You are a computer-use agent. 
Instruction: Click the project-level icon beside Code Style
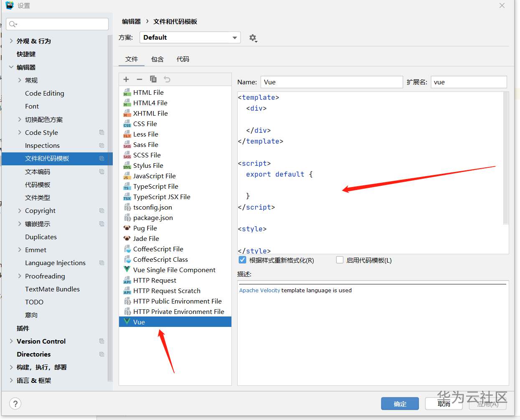point(101,132)
